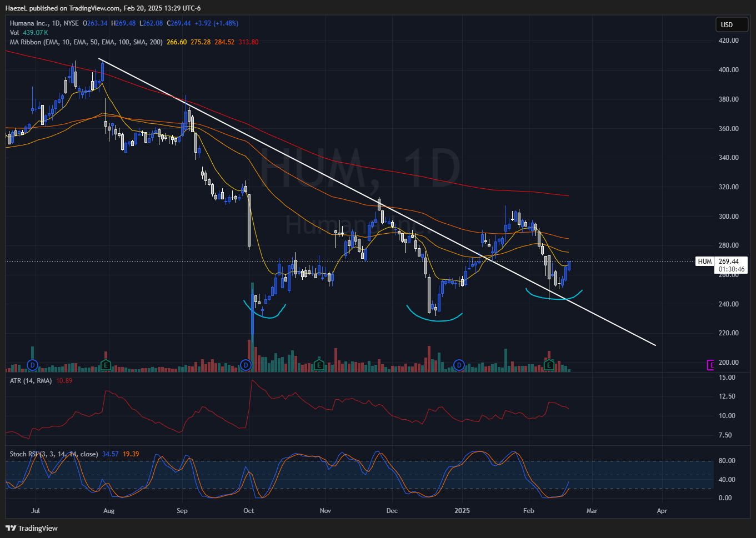Click the Aug date axis label
Screen dimensions: 756x538
tap(109, 511)
